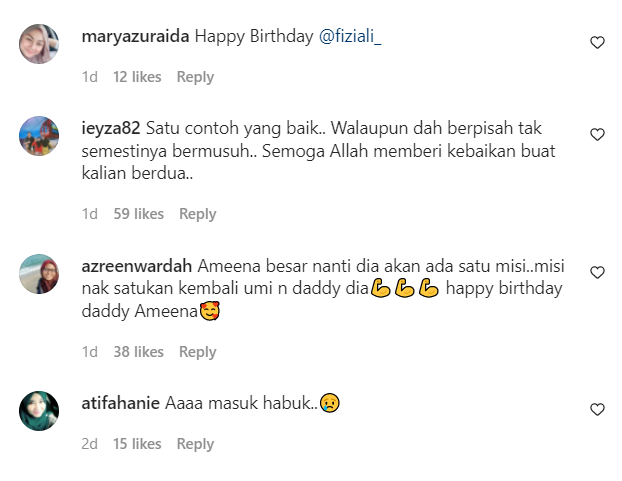
Task: Reply to maryazuraida's birthday comment
Action: click(195, 77)
